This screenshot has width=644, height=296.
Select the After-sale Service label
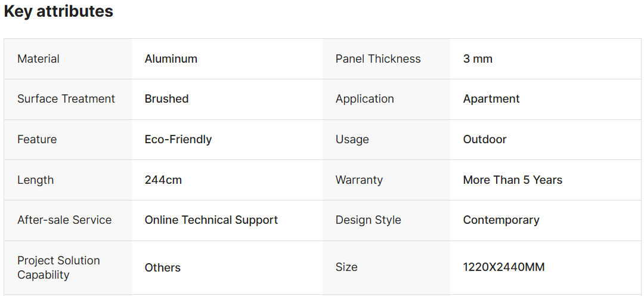pos(64,220)
